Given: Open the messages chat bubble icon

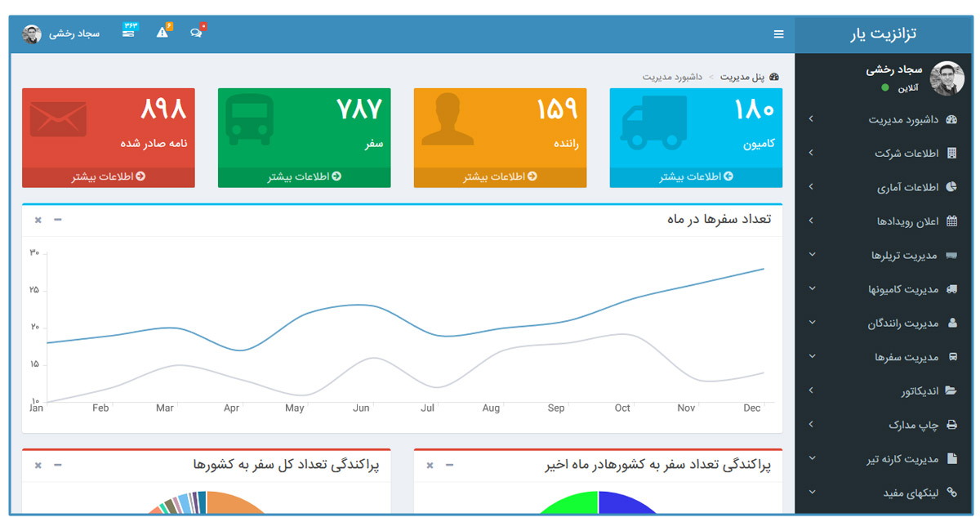Looking at the screenshot, I should click(x=196, y=33).
